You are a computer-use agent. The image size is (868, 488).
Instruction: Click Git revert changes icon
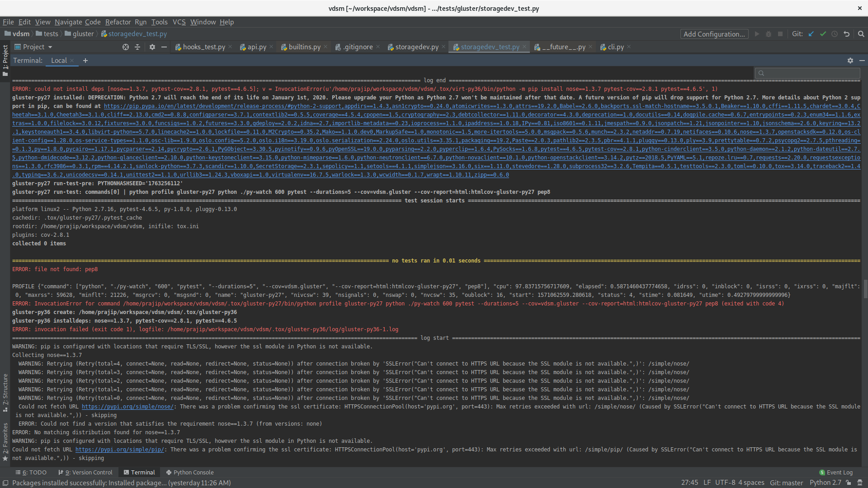(x=846, y=34)
